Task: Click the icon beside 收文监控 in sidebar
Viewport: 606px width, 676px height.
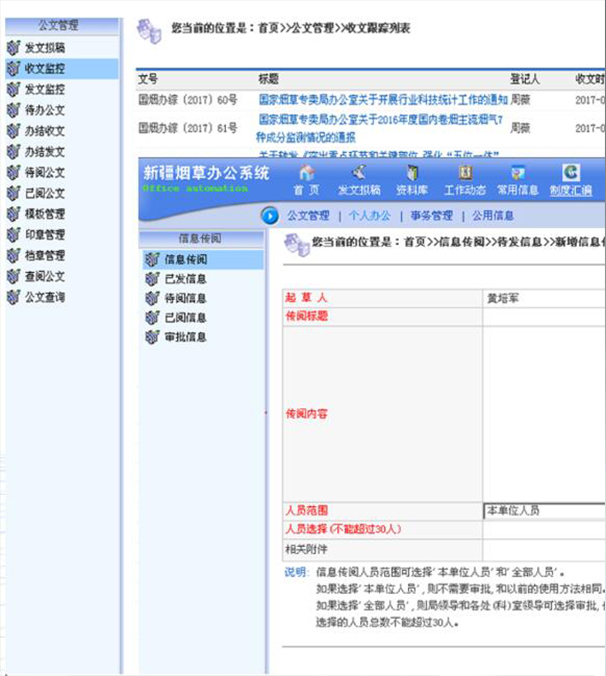Action: coord(13,68)
